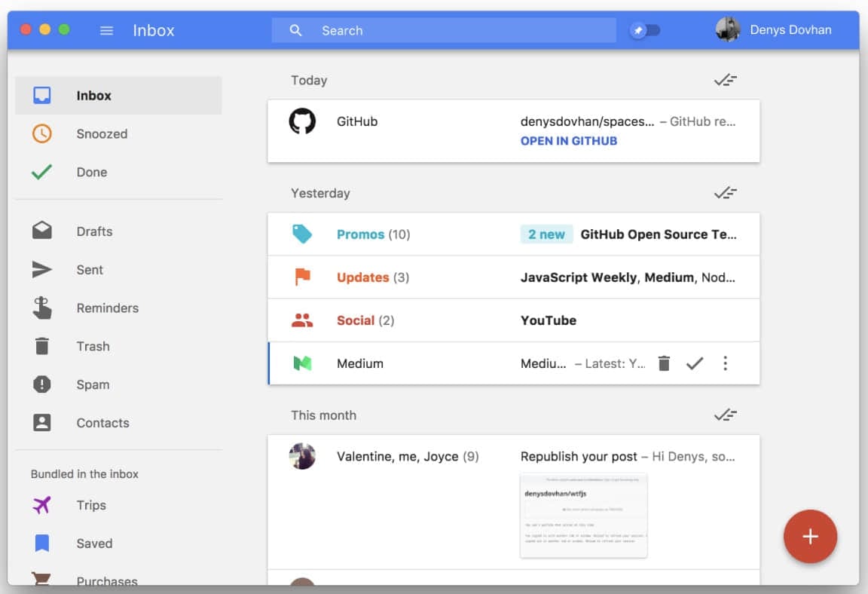Viewport: 868px width, 594px height.
Task: Click the Purchases cart icon
Action: click(x=42, y=579)
